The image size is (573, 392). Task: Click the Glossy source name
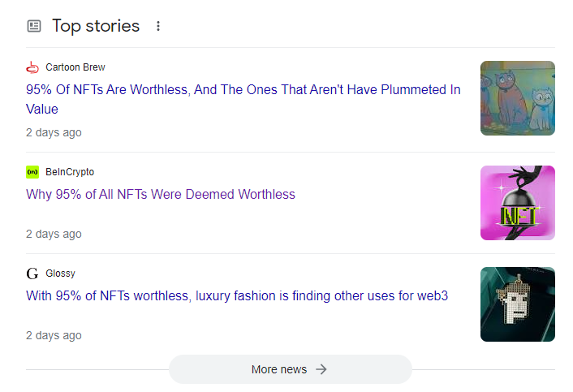(x=60, y=274)
